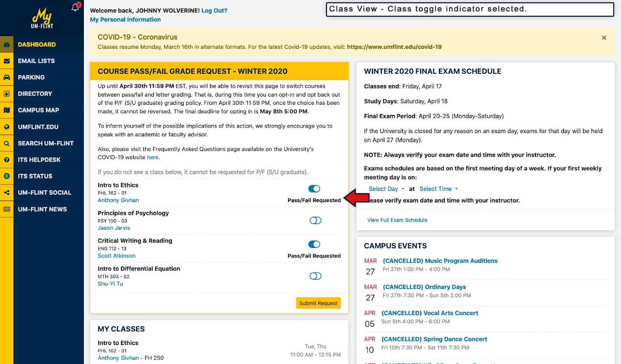
Task: Click the UM-Flint Social share icon
Action: [x=7, y=192]
